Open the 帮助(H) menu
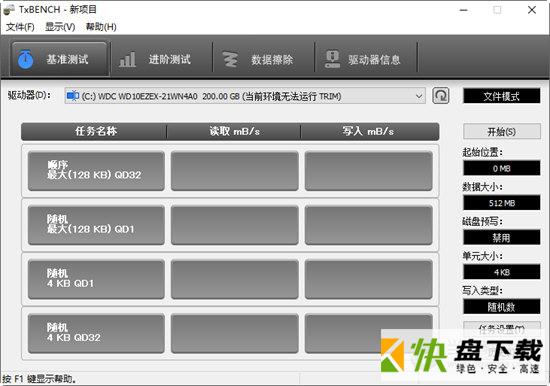The image size is (550, 386). pos(101,27)
